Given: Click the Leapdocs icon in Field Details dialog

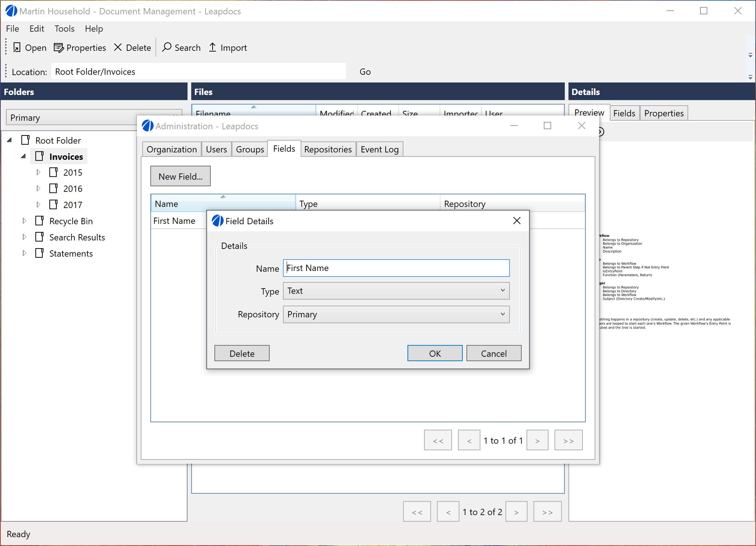Looking at the screenshot, I should click(218, 221).
